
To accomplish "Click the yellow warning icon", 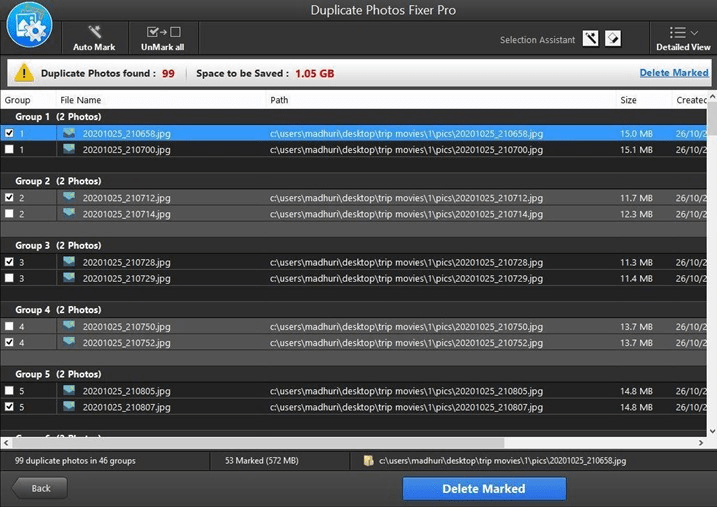I will (24, 73).
